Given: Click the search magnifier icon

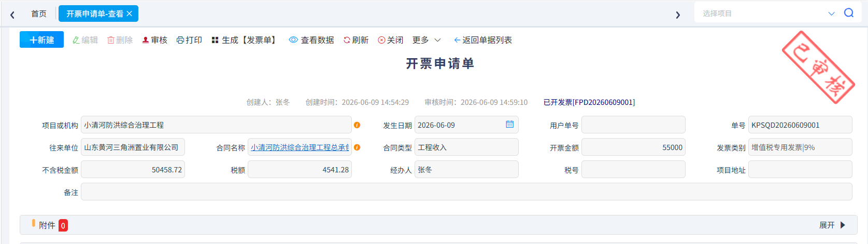Looking at the screenshot, I should tap(849, 13).
